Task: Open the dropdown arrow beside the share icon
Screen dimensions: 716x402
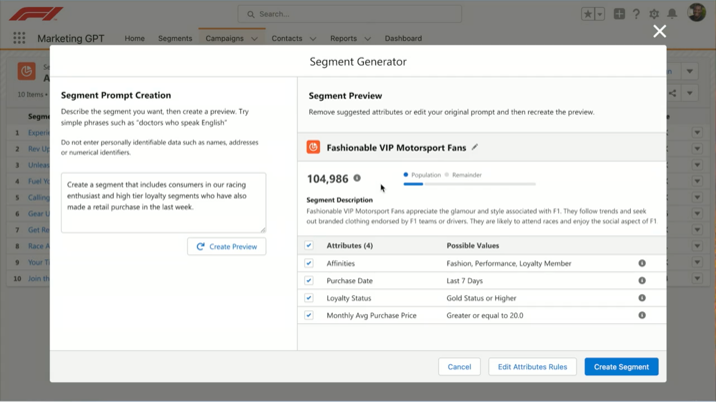Action: [690, 93]
